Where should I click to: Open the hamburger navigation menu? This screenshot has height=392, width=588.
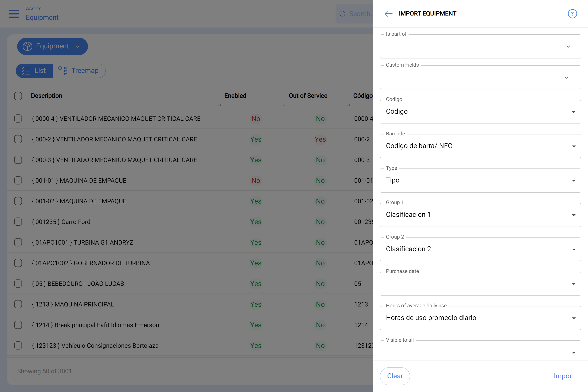(x=14, y=14)
